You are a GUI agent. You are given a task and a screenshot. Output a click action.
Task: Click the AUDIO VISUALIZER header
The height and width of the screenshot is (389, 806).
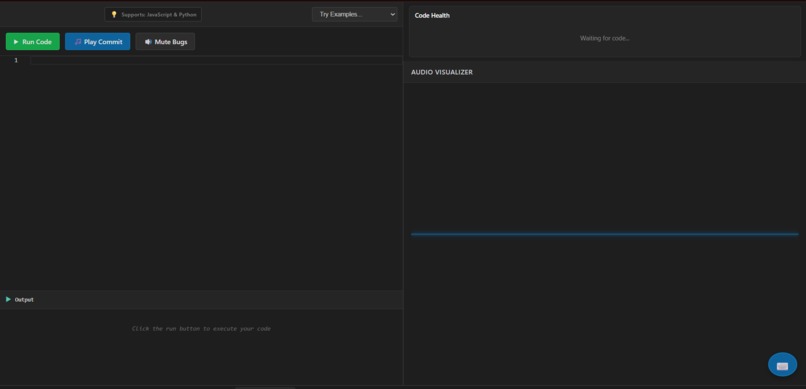click(x=442, y=72)
